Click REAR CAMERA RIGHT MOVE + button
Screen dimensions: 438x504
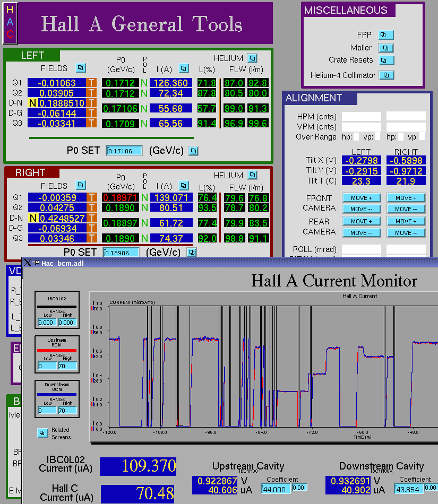(406, 221)
